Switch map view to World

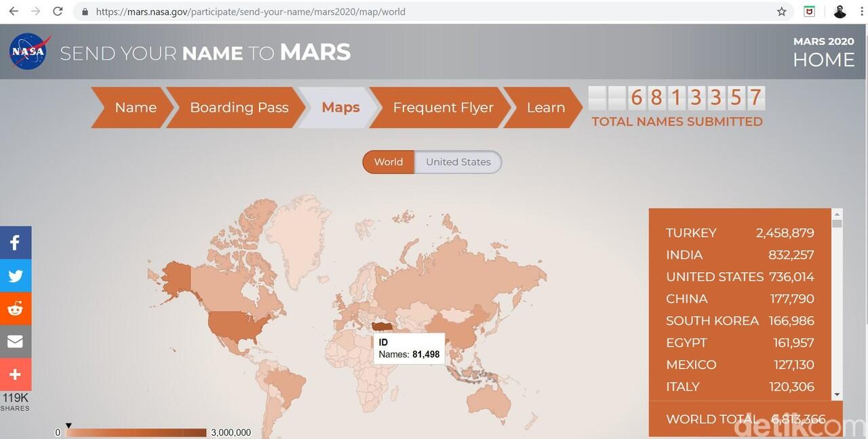coord(389,162)
